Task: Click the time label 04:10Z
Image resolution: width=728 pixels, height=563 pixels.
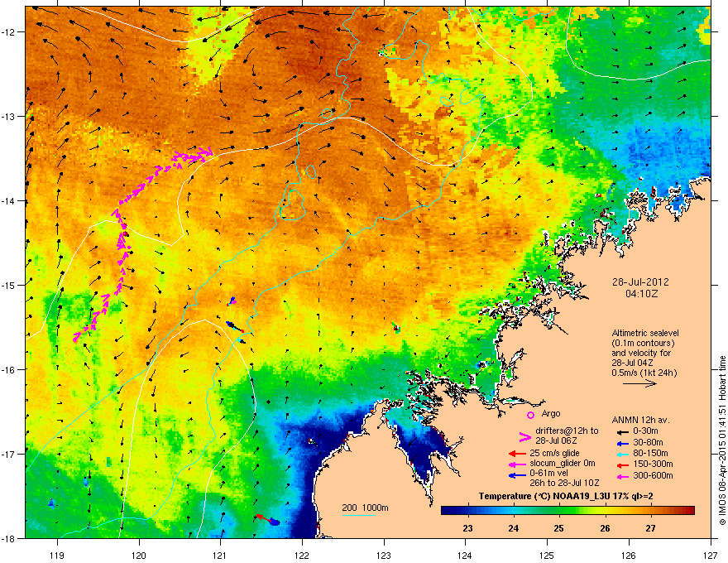Action: click(642, 294)
